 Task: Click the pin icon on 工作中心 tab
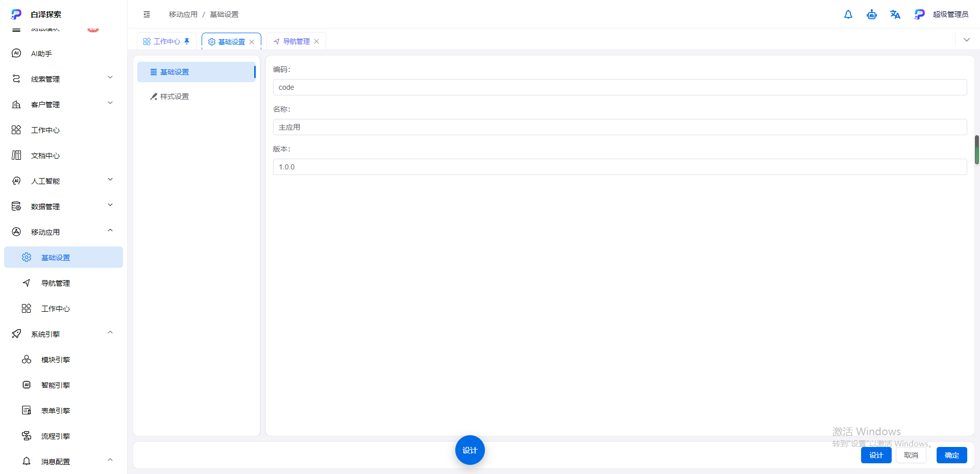187,41
